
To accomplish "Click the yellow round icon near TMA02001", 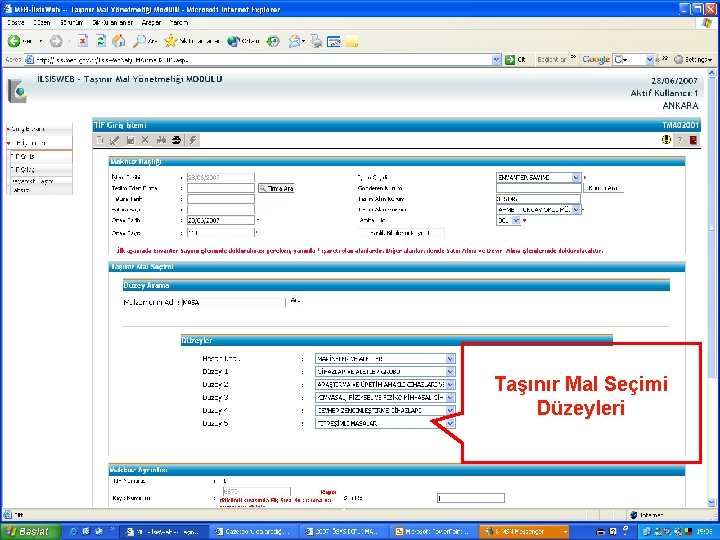I will [666, 140].
